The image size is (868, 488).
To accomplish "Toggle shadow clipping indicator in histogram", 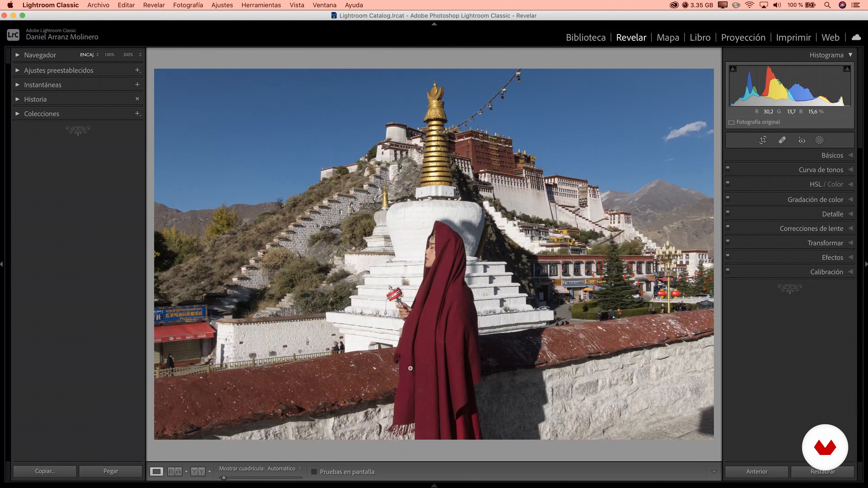I will (733, 69).
